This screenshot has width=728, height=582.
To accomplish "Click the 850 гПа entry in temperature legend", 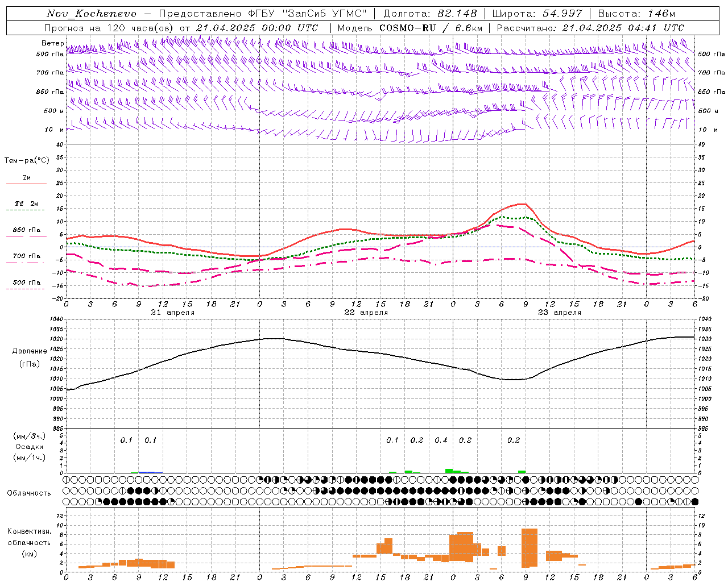I will pyautogui.click(x=26, y=230).
